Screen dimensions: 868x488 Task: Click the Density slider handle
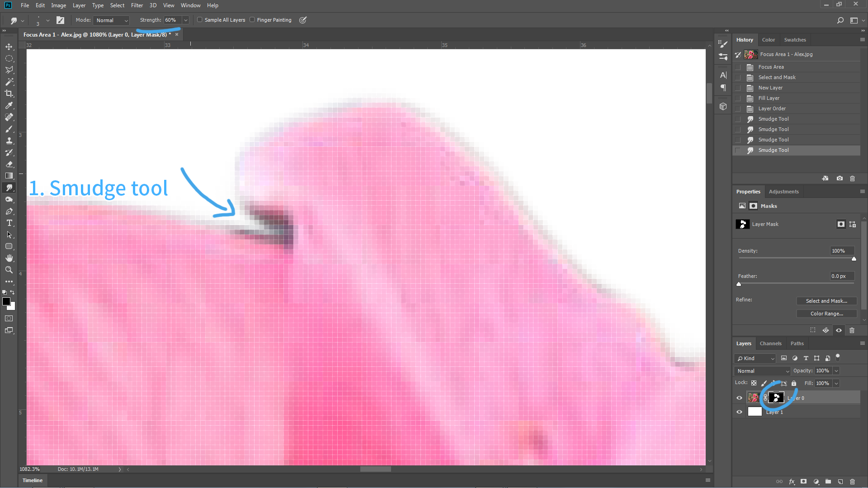tap(854, 259)
